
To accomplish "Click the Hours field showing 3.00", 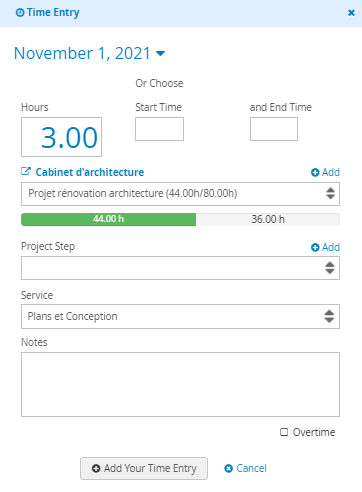I will pos(61,137).
